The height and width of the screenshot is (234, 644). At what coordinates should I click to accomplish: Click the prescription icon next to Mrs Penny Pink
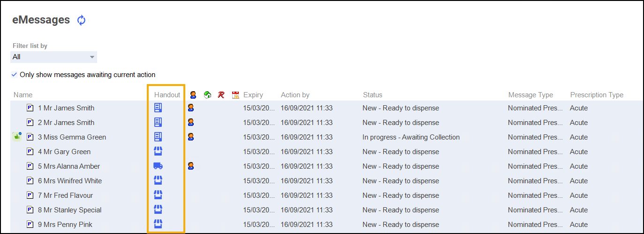[x=30, y=224]
